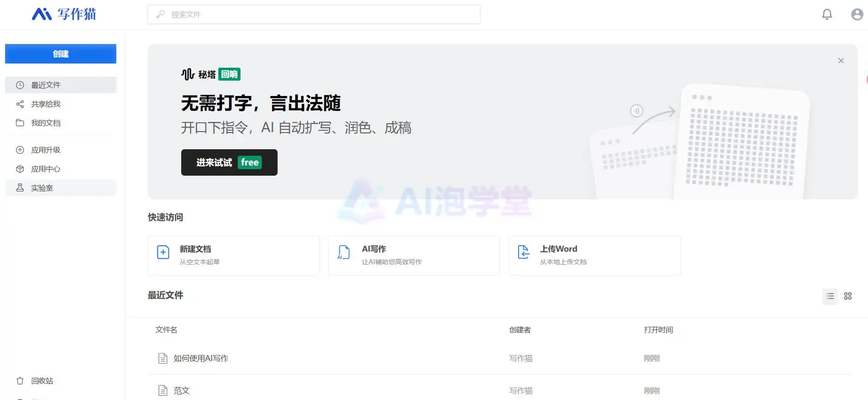Click the blue 创建 button
The width and height of the screenshot is (868, 400).
point(61,54)
